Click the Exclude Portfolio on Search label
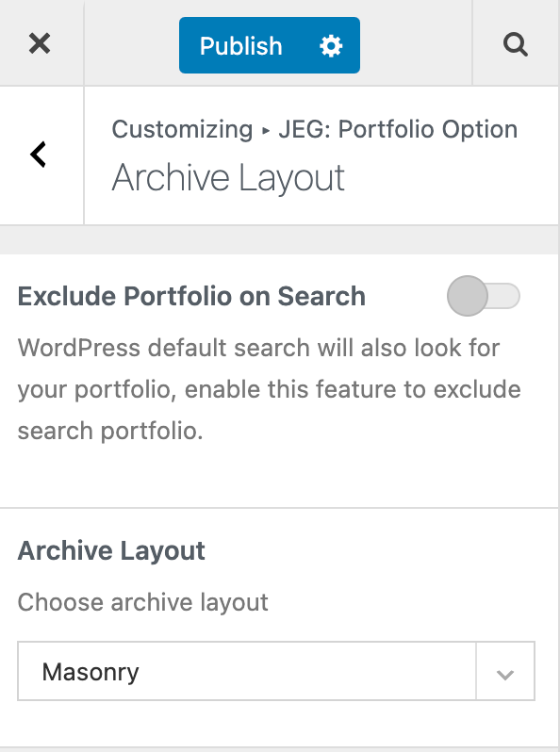This screenshot has width=560, height=752. click(x=191, y=296)
